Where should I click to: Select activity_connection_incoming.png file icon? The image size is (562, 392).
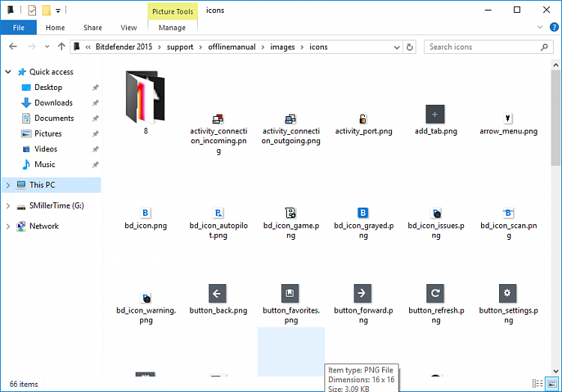pyautogui.click(x=218, y=118)
